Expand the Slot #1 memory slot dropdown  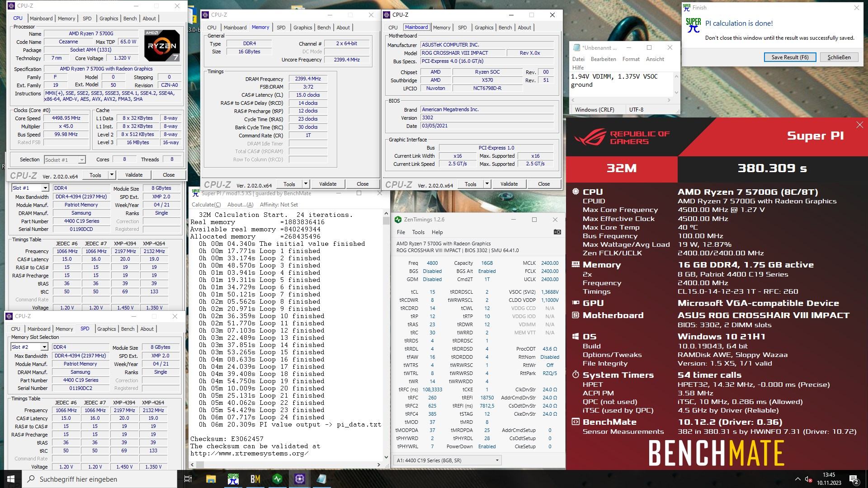[45, 188]
